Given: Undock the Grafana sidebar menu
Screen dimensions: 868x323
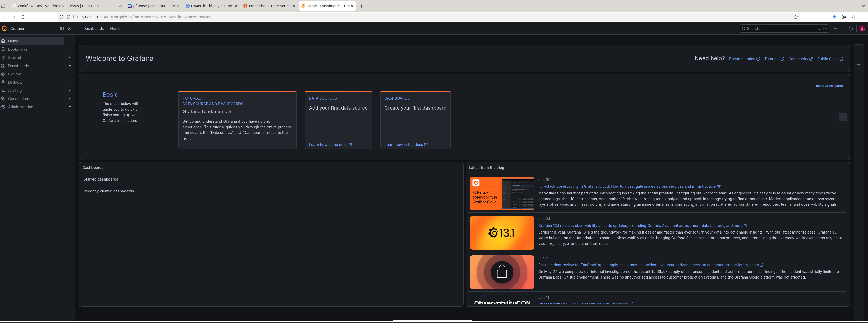Looking at the screenshot, I should (62, 29).
